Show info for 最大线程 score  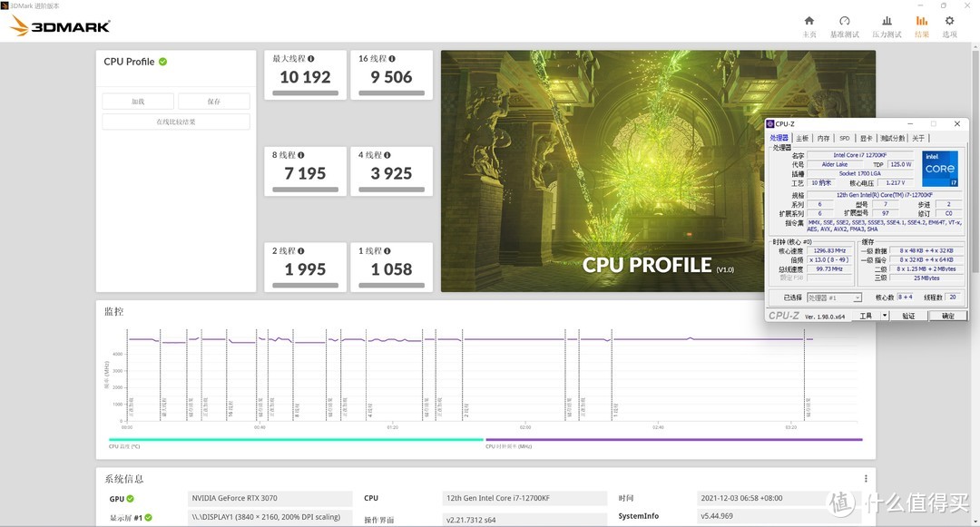point(311,59)
